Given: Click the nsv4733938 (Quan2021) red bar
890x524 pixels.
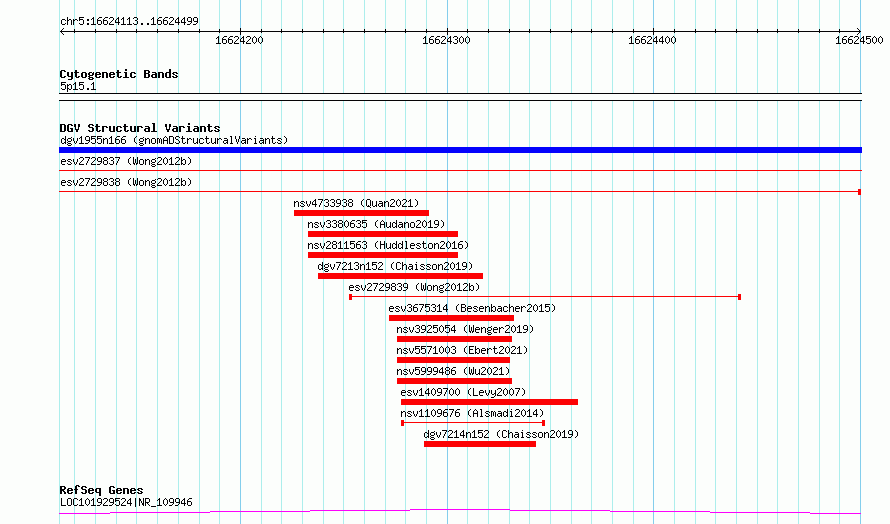Looking at the screenshot, I should [x=361, y=213].
